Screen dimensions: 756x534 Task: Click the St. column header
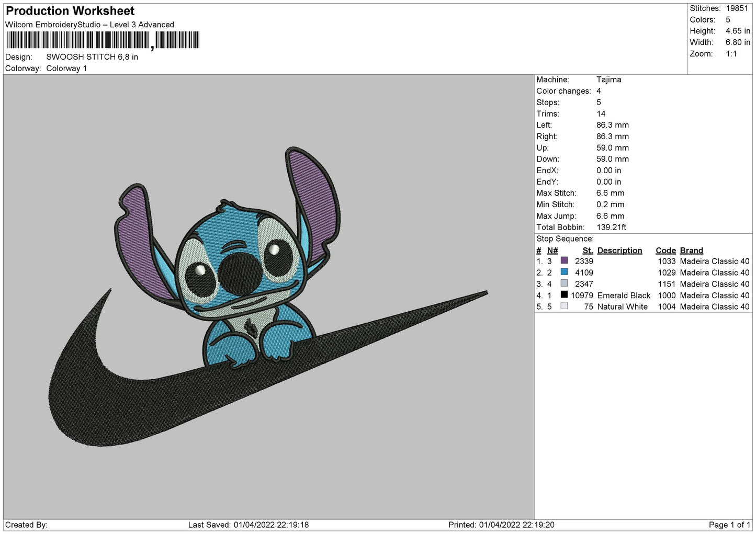[588, 251]
